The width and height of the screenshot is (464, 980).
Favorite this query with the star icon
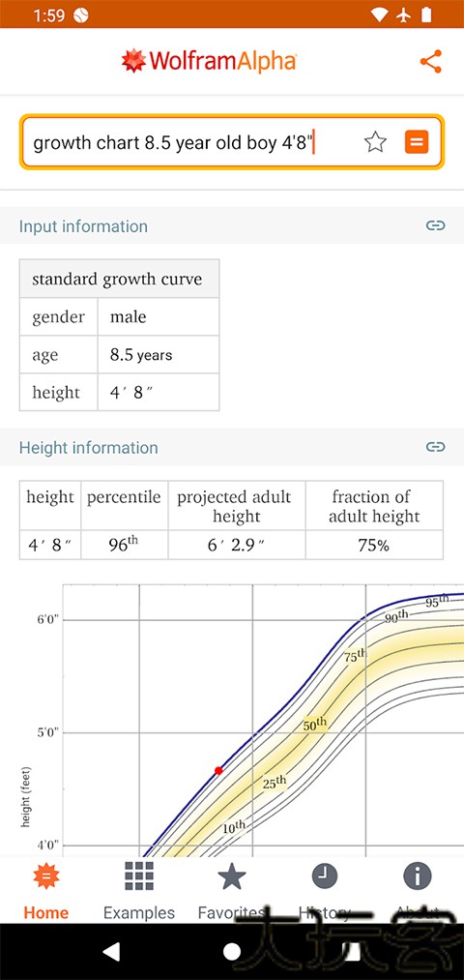click(x=375, y=142)
